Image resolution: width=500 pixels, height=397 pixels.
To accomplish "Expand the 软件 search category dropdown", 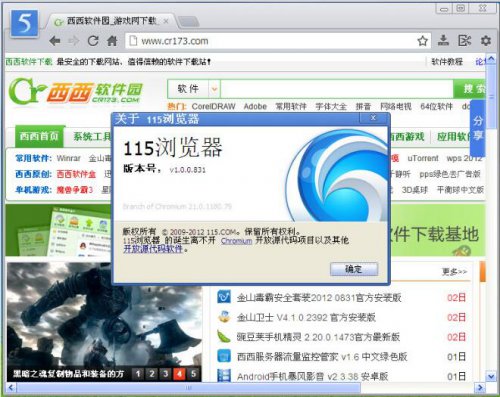I will [214, 89].
